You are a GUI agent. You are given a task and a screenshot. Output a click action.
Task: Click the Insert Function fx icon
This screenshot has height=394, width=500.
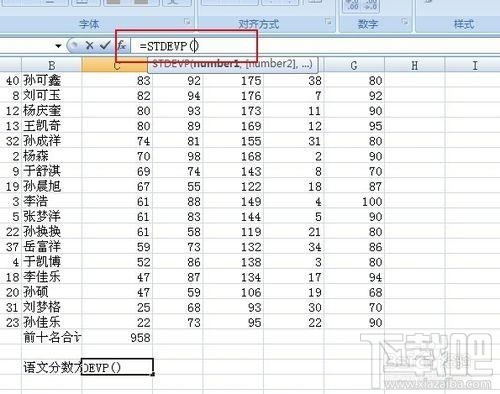tap(122, 45)
